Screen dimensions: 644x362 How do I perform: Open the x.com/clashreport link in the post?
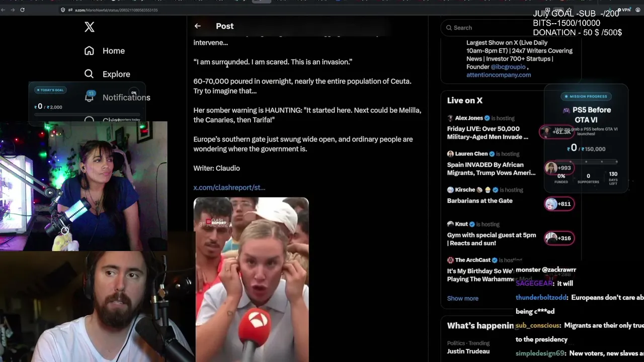229,188
